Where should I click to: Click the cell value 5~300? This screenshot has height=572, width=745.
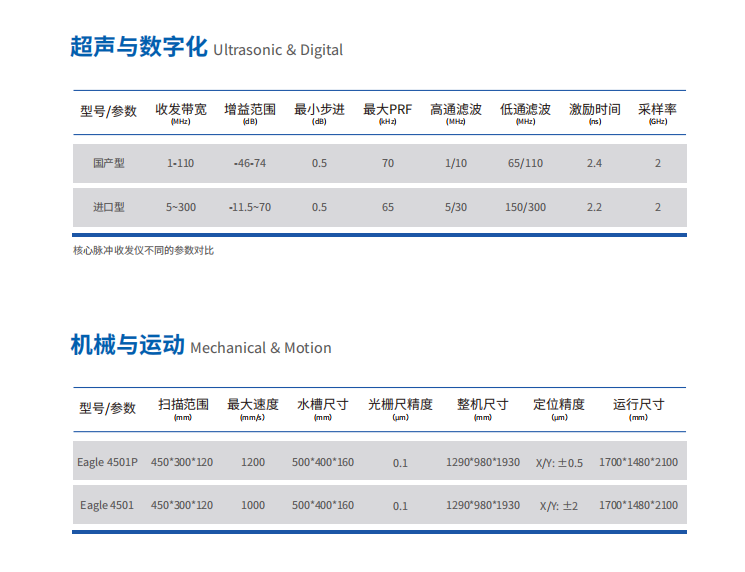[181, 207]
